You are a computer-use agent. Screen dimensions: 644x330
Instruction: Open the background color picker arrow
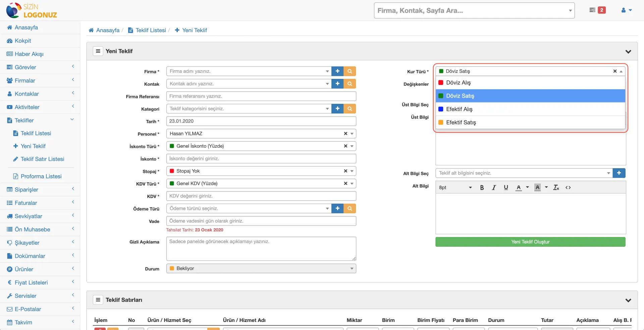click(x=546, y=187)
